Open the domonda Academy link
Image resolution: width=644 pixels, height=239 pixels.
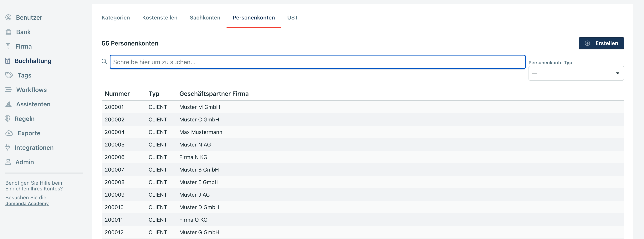point(27,204)
